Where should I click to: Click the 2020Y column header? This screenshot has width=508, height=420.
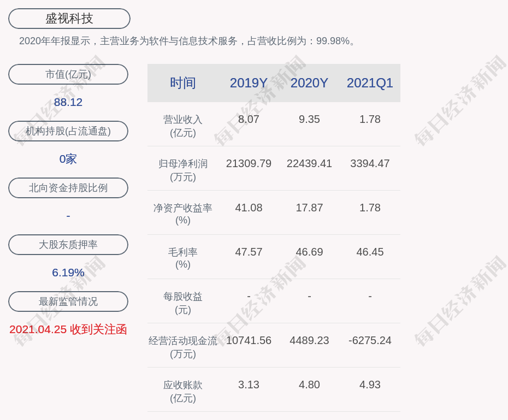pos(309,83)
